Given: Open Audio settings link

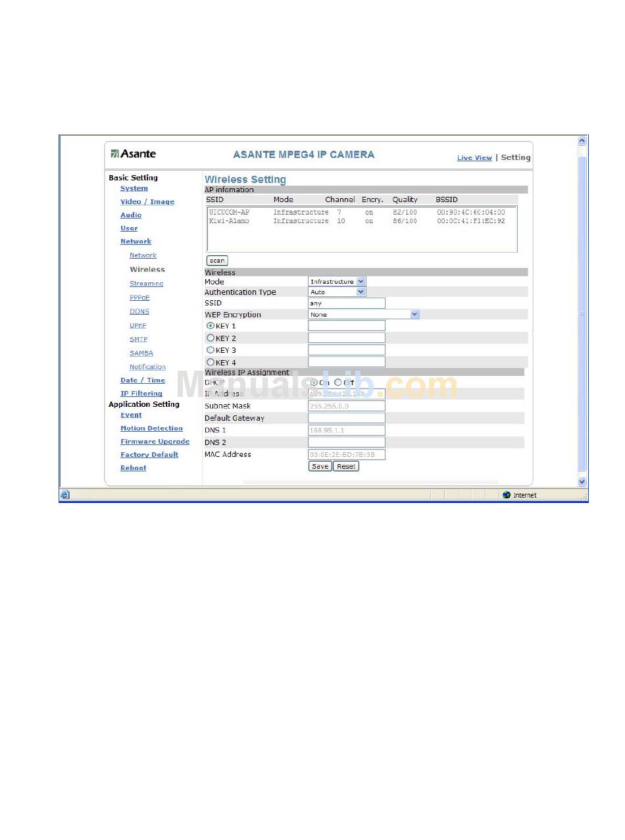Looking at the screenshot, I should pyautogui.click(x=131, y=215).
